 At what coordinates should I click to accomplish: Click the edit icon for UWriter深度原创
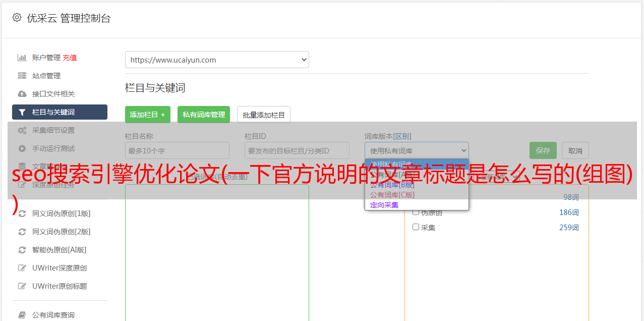(x=22, y=268)
